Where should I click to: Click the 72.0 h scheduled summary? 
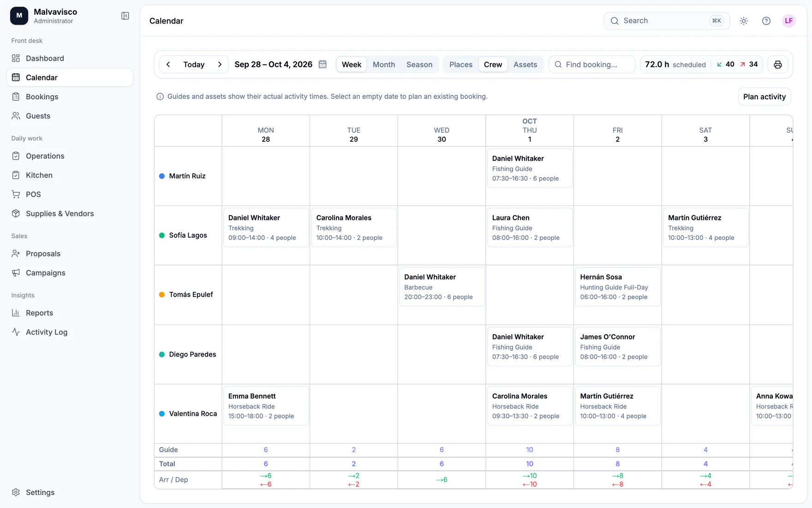pos(675,65)
